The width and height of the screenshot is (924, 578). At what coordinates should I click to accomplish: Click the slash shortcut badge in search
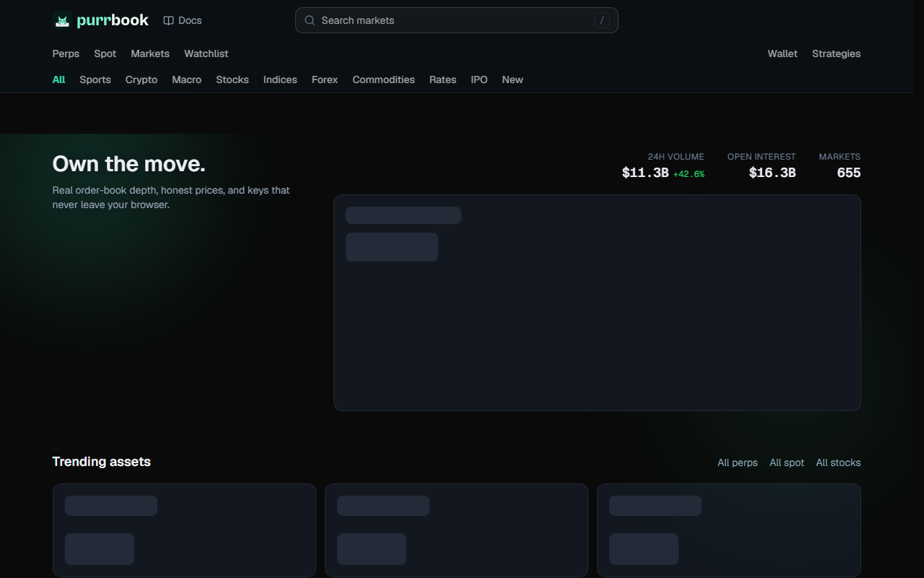(602, 20)
